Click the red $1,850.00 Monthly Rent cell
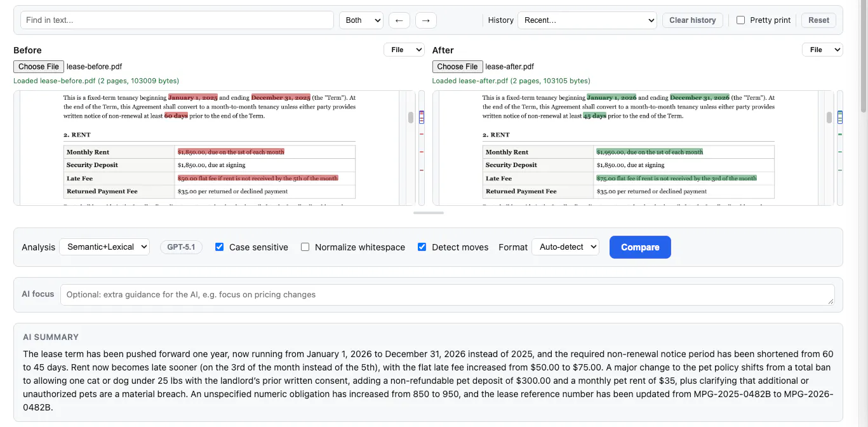The height and width of the screenshot is (427, 868). (231, 152)
